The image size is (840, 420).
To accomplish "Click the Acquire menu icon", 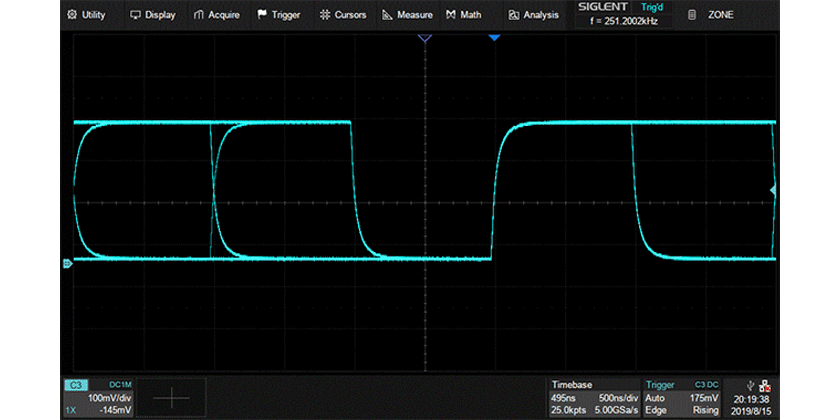I will click(x=200, y=15).
